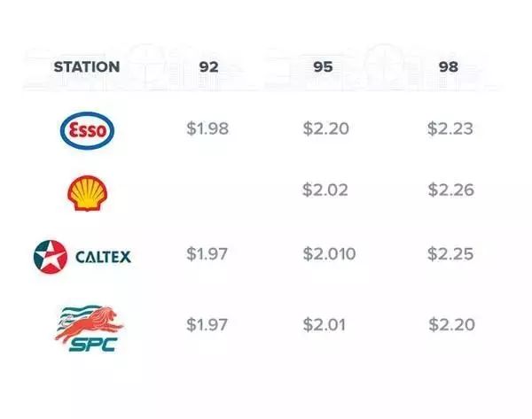Image resolution: width=532 pixels, height=419 pixels.
Task: Click the STATION column header
Action: [87, 67]
